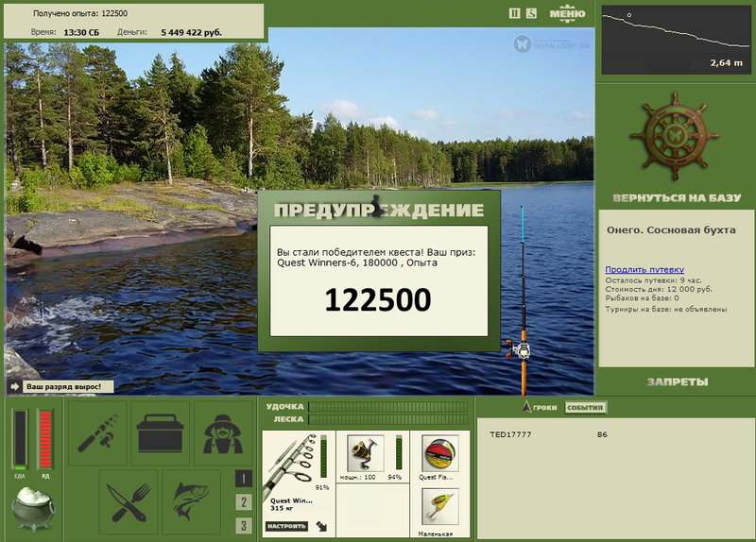Viewport: 756px width, 542px height.
Task: Select tackle set 2
Action: coord(244,502)
